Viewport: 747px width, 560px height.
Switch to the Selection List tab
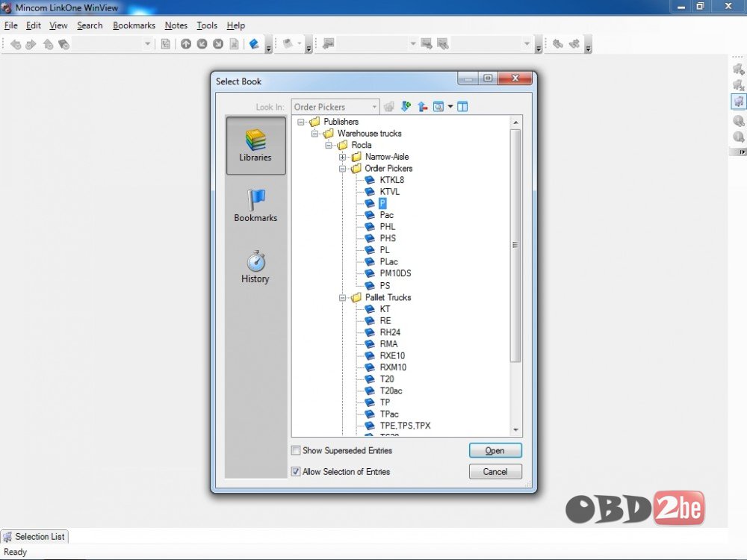coord(35,537)
